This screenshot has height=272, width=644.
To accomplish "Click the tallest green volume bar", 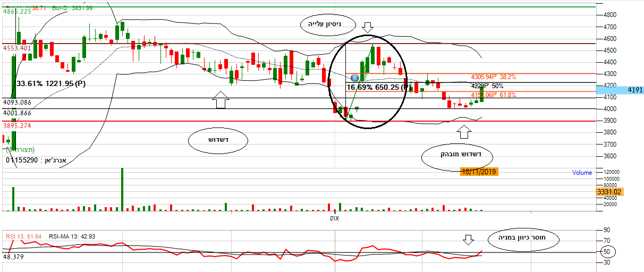I will click(122, 190).
